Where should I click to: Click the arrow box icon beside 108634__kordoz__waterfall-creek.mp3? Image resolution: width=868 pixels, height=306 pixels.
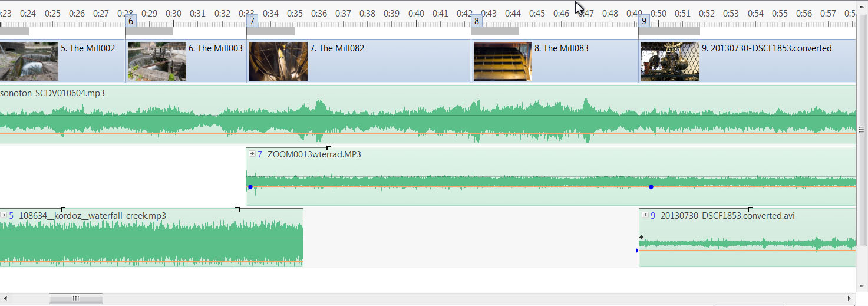pyautogui.click(x=4, y=215)
